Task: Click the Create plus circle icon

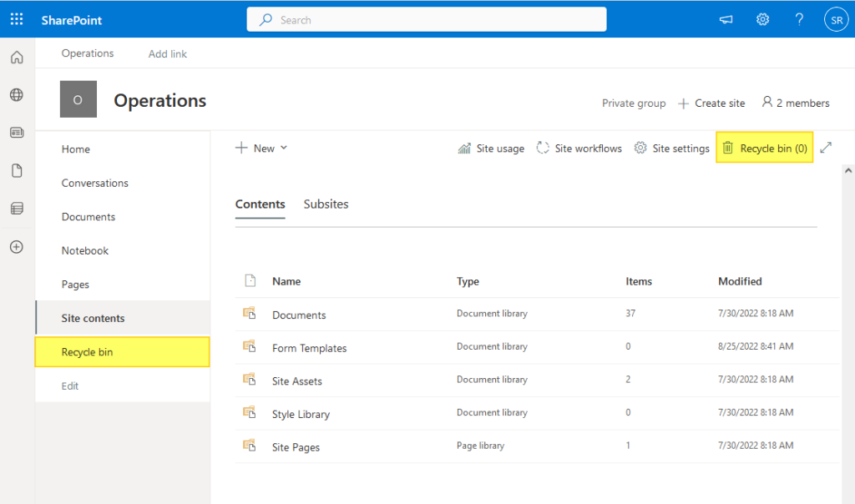Action: point(17,247)
